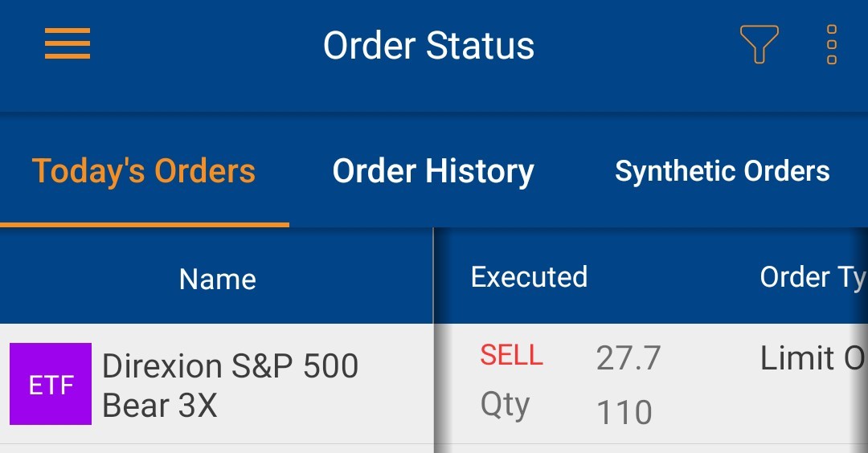Screen dimensions: 868x453
Task: Tap the purple ETF badge icon
Action: tap(51, 384)
